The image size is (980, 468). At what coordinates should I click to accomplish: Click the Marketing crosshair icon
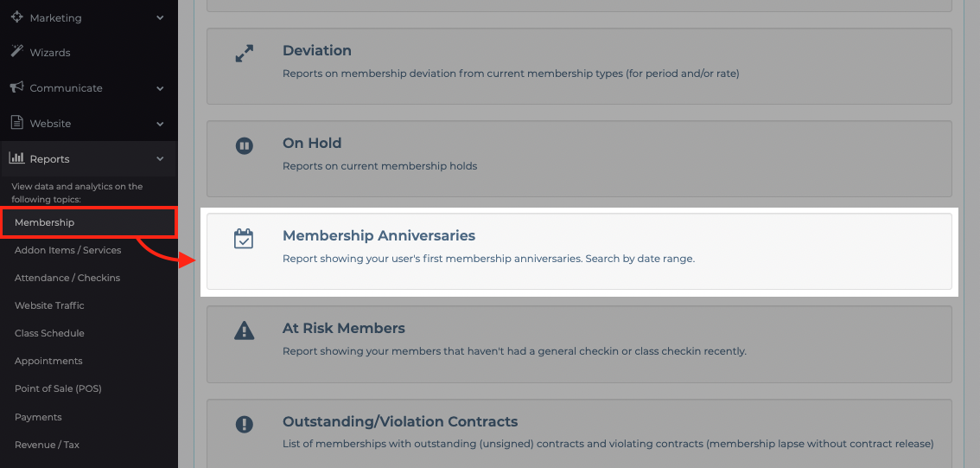[x=17, y=17]
